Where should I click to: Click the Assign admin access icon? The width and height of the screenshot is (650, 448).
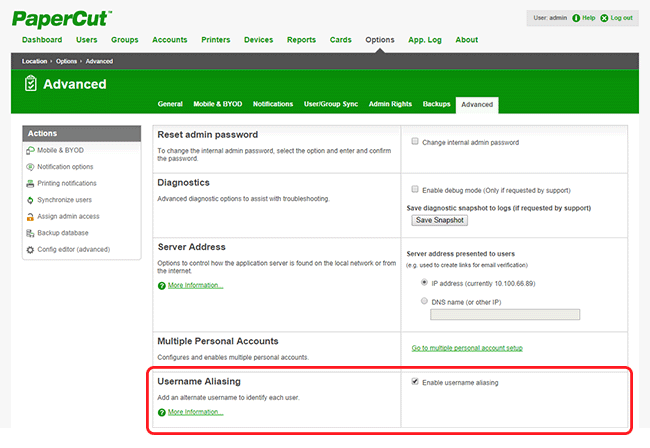pyautogui.click(x=30, y=217)
